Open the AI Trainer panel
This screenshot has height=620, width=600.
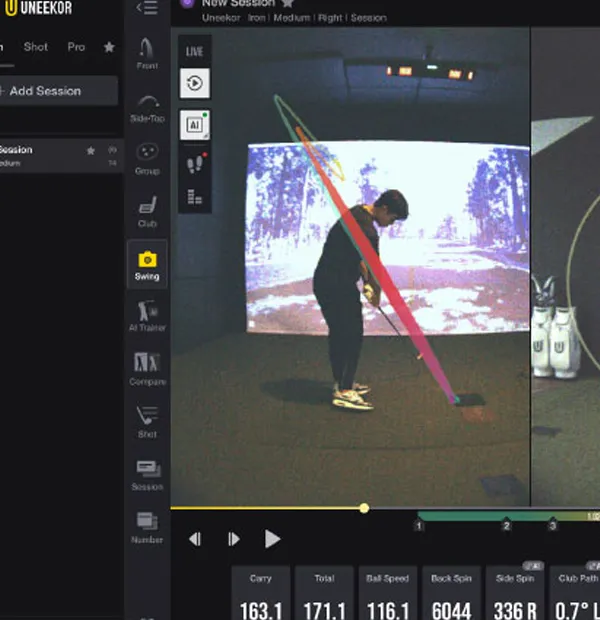point(147,315)
